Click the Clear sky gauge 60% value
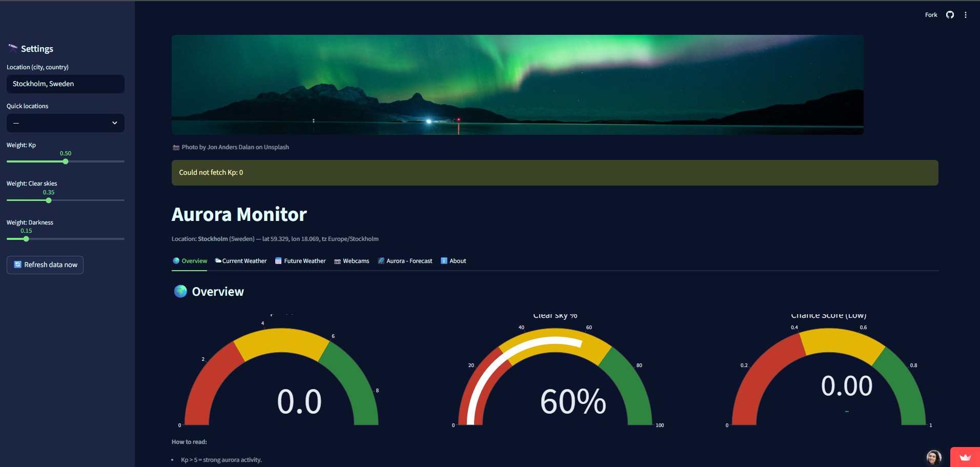Image resolution: width=980 pixels, height=467 pixels. (573, 401)
